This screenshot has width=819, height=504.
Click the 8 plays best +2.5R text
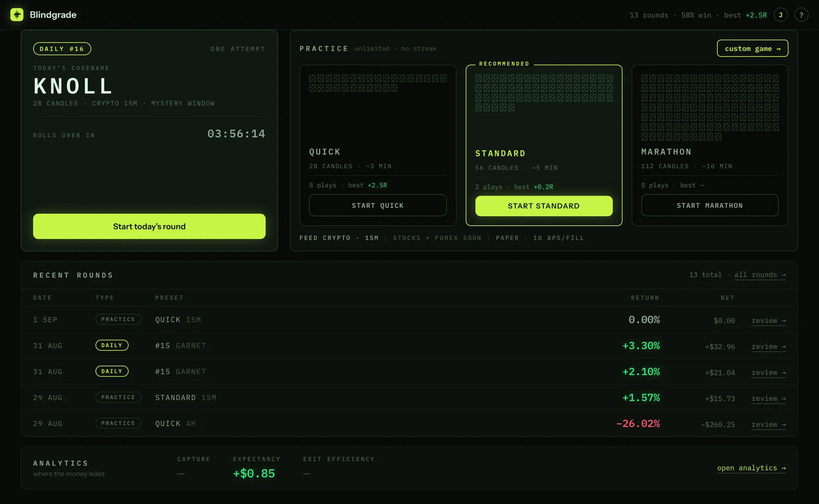pos(348,185)
